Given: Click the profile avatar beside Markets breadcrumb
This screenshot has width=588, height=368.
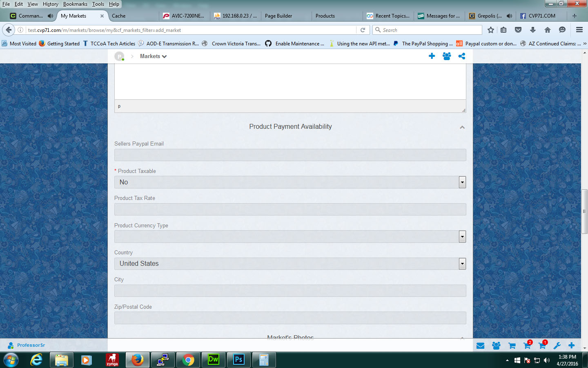Looking at the screenshot, I should pos(119,56).
